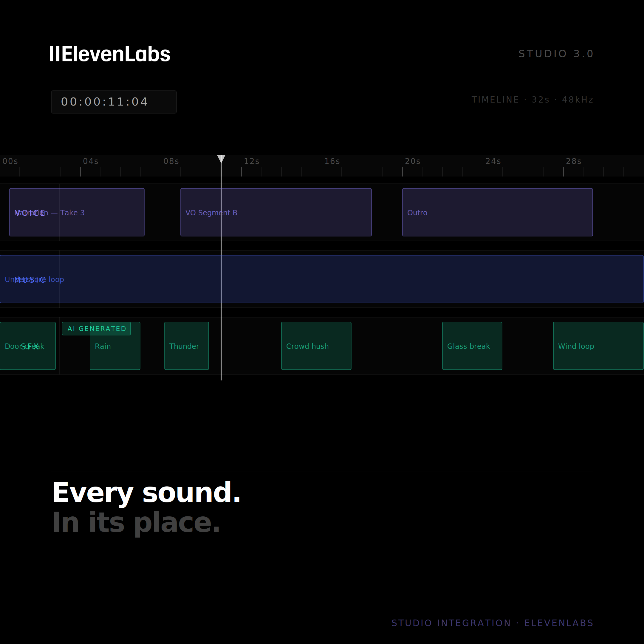Click the playhead marker on the ruler

click(221, 159)
